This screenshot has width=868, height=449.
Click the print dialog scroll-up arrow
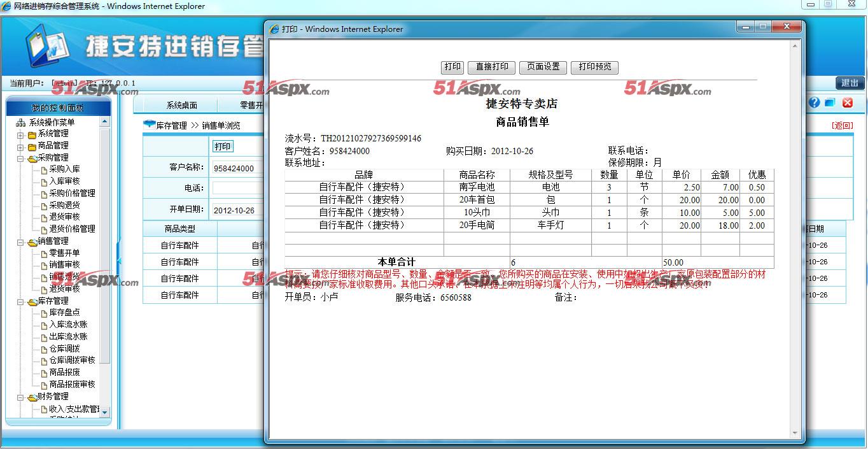795,46
